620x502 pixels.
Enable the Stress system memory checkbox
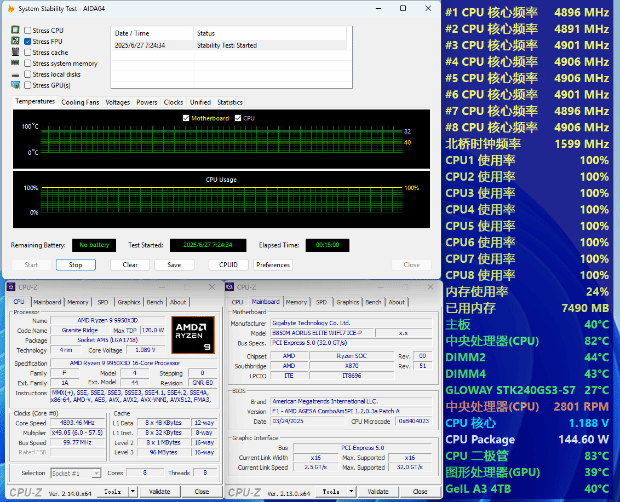pyautogui.click(x=28, y=63)
